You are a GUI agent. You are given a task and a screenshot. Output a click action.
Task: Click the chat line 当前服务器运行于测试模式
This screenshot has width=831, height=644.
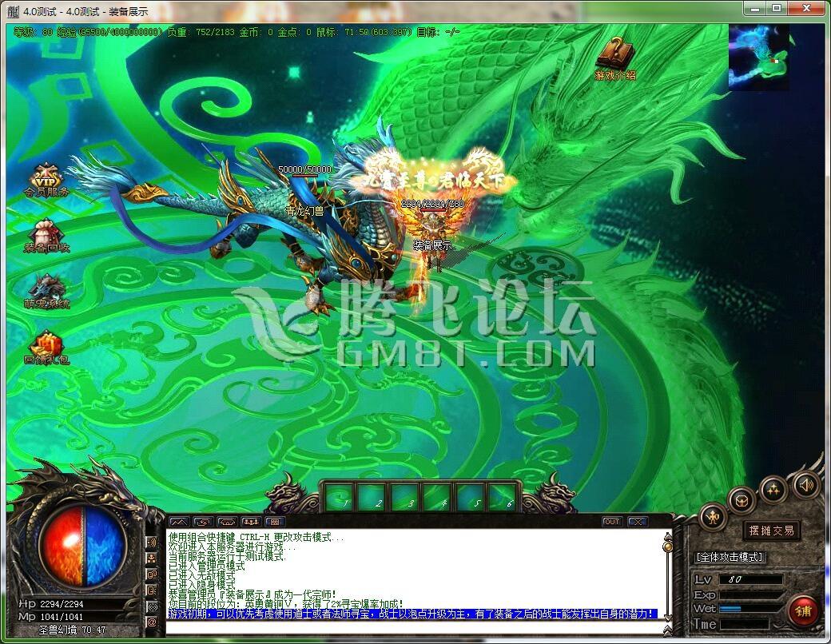click(228, 557)
